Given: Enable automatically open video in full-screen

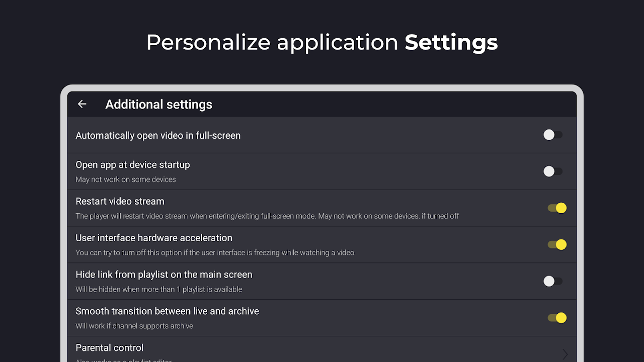Looking at the screenshot, I should (553, 135).
